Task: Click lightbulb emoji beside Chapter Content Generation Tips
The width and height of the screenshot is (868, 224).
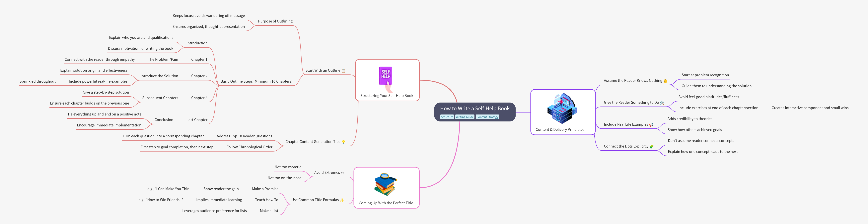Action: coord(343,142)
